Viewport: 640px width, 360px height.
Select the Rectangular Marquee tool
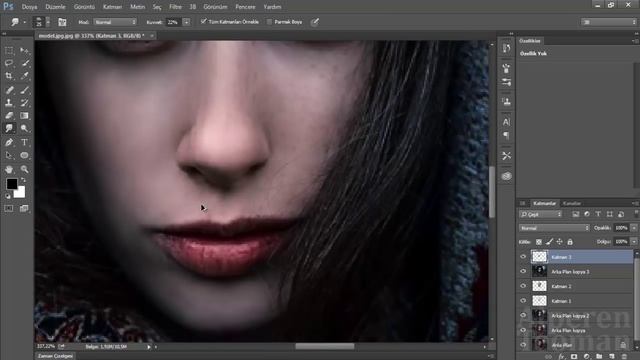point(9,51)
